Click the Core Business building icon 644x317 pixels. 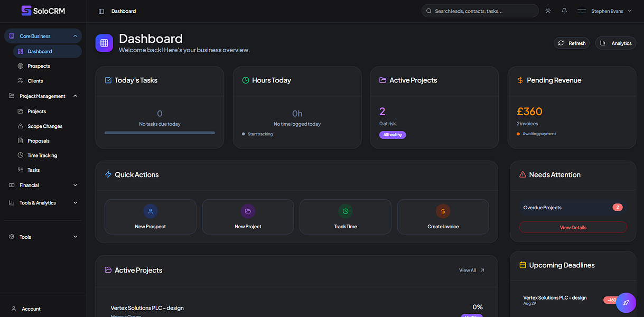point(12,36)
